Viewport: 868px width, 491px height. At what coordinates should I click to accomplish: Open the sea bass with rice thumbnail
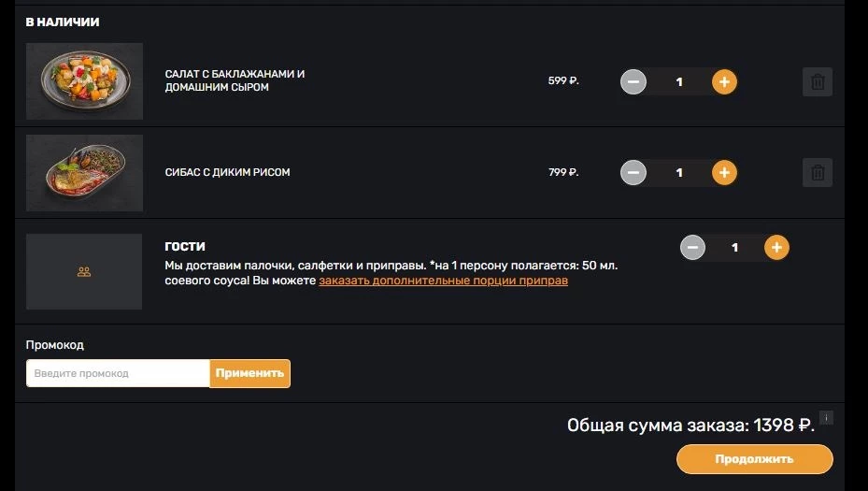[84, 172]
